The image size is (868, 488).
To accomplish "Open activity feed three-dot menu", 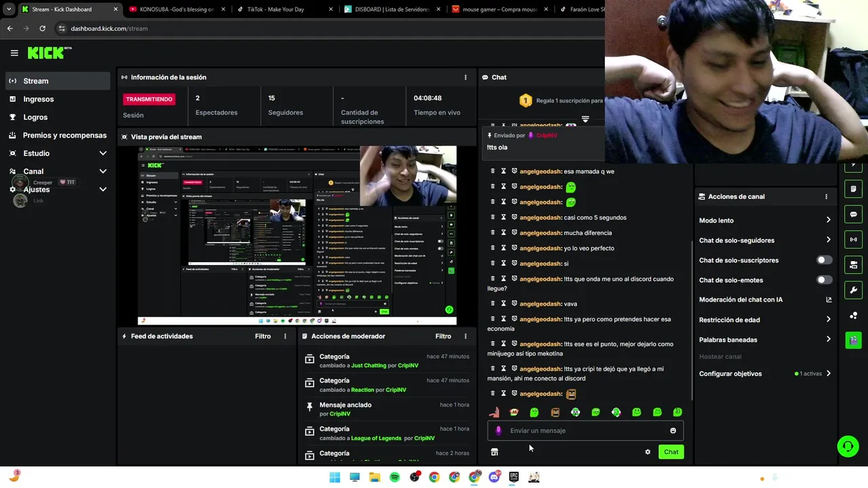I will (285, 336).
